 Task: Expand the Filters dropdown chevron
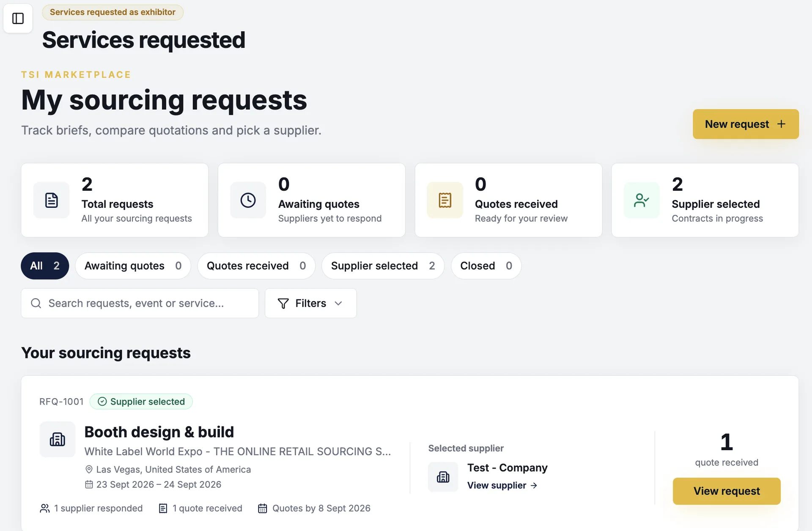point(338,303)
